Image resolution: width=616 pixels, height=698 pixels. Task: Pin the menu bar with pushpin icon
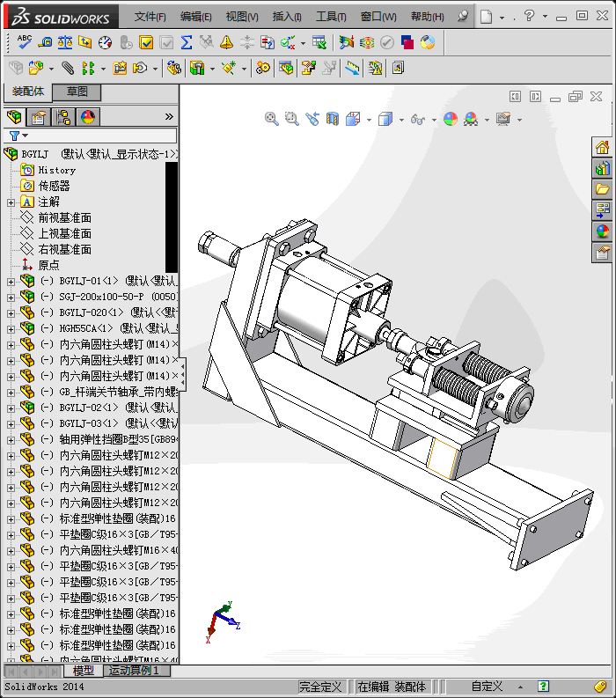pos(463,17)
